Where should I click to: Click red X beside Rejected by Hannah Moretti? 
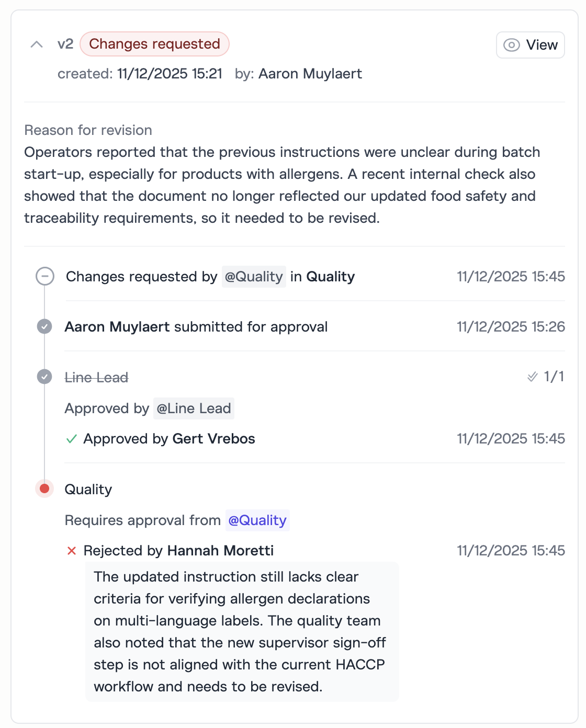point(72,551)
